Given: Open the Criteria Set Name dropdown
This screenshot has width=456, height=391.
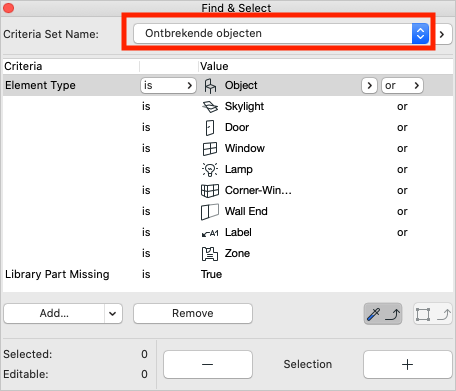Looking at the screenshot, I should pos(281,33).
